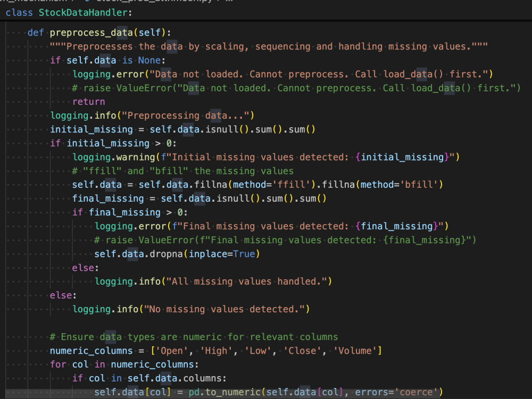Click the 'return' keyword

88,102
